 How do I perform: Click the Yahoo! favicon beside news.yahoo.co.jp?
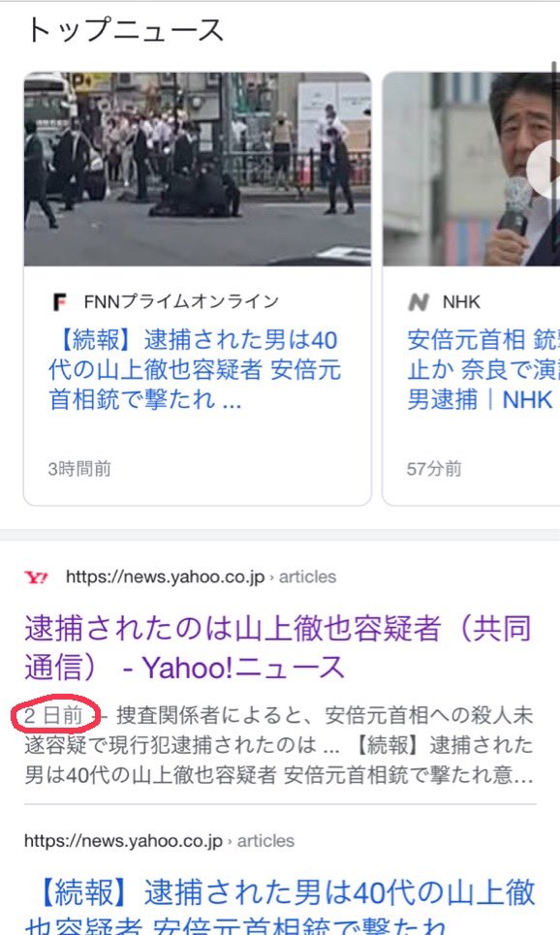click(x=37, y=577)
